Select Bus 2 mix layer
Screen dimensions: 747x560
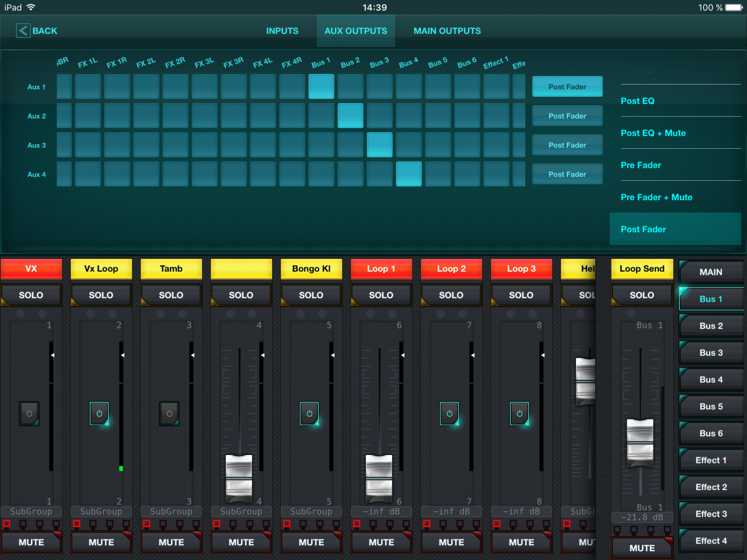711,325
